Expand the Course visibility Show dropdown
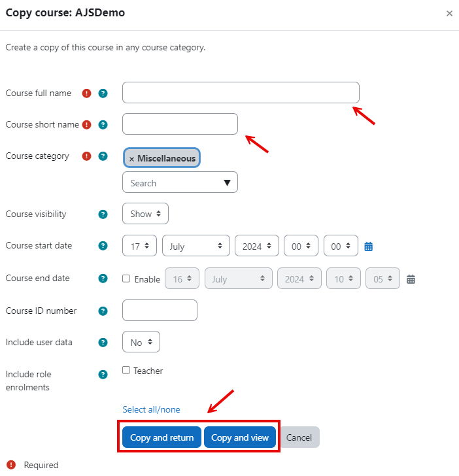This screenshot has width=459, height=476. coord(145,214)
